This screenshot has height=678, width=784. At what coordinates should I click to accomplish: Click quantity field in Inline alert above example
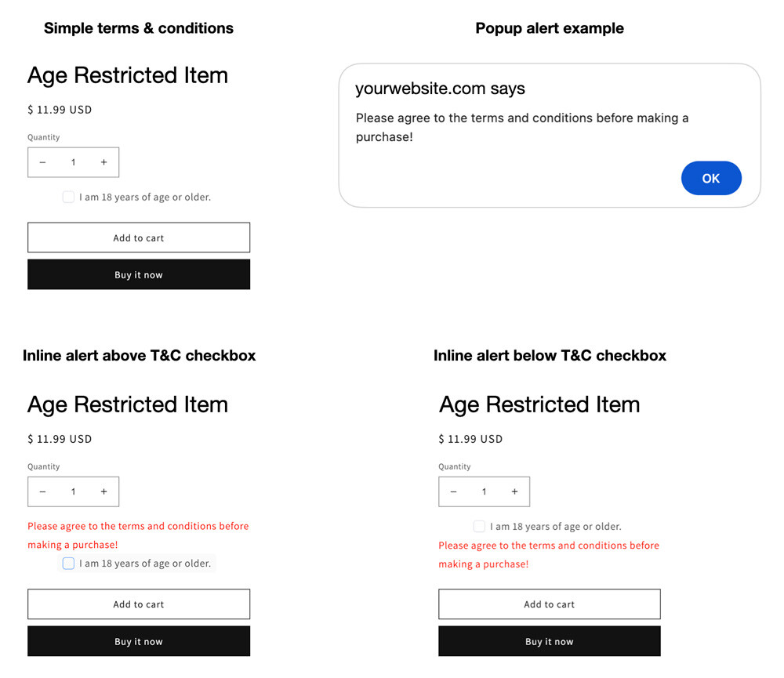pyautogui.click(x=73, y=491)
